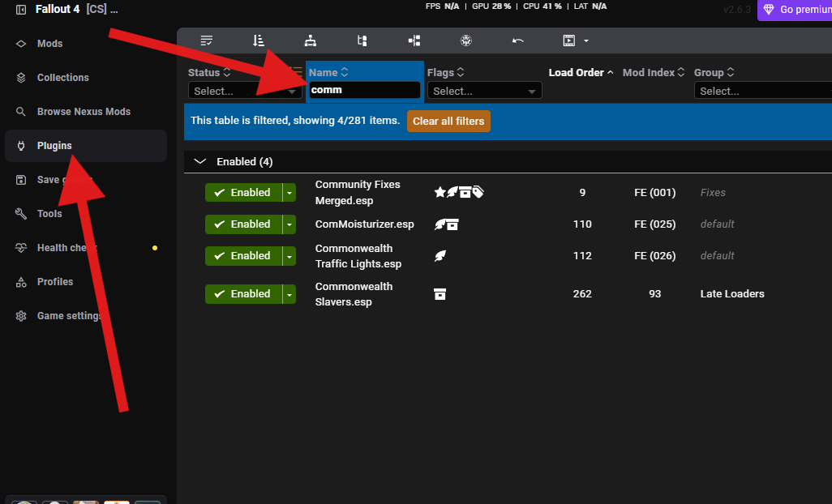
Task: Click the toolbar icon with three linked blocks
Action: pyautogui.click(x=414, y=41)
